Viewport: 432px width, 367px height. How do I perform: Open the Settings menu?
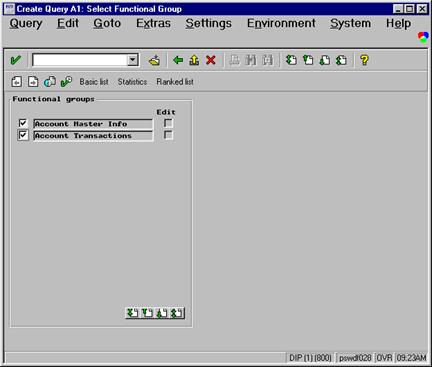coord(208,24)
